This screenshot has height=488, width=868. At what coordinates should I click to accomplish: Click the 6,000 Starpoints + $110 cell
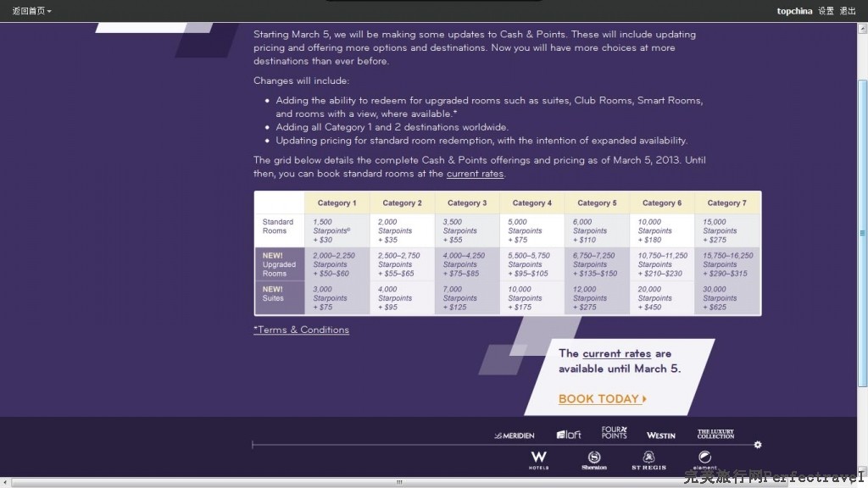point(597,230)
